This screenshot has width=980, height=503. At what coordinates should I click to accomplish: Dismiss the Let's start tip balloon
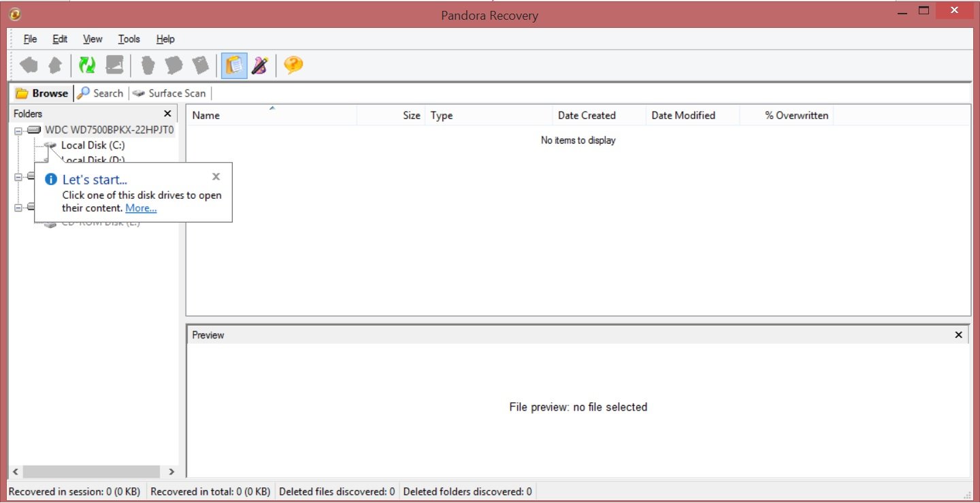216,177
